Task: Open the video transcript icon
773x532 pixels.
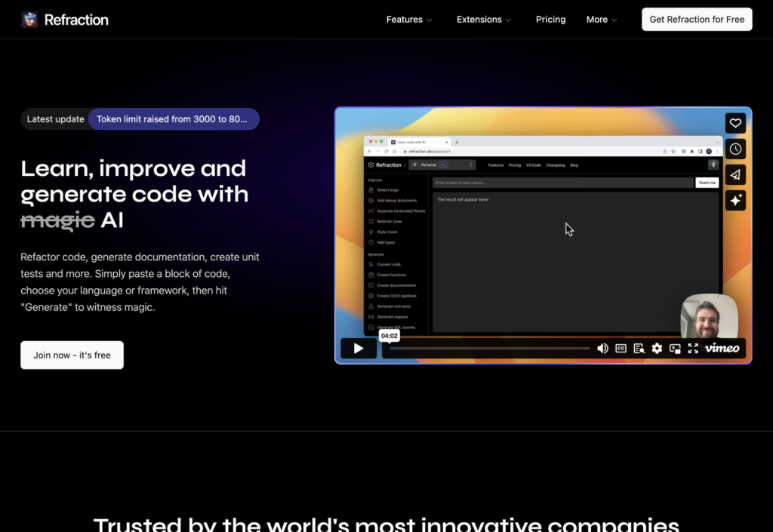Action: tap(639, 349)
